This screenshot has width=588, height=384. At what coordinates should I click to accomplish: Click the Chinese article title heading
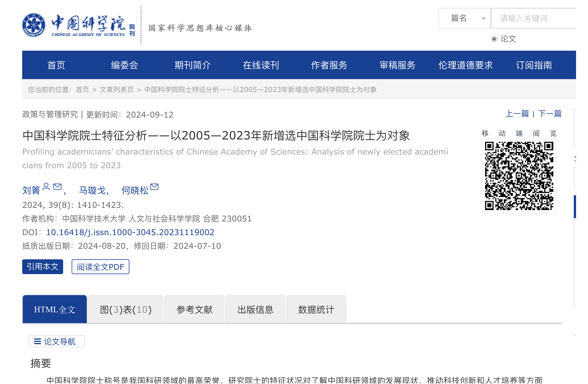(216, 135)
